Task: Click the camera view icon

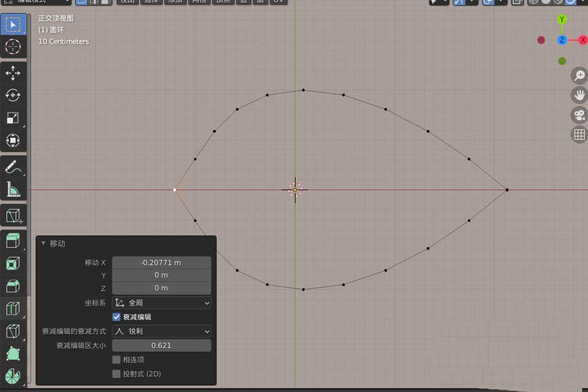Action: [579, 115]
